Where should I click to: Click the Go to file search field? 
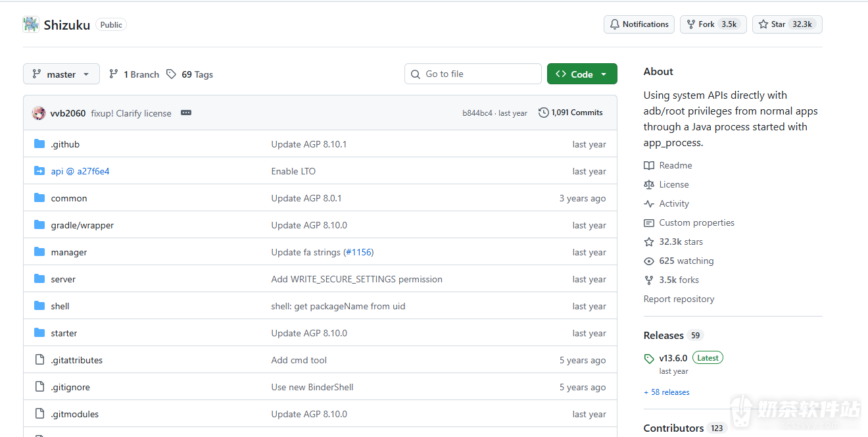[473, 74]
